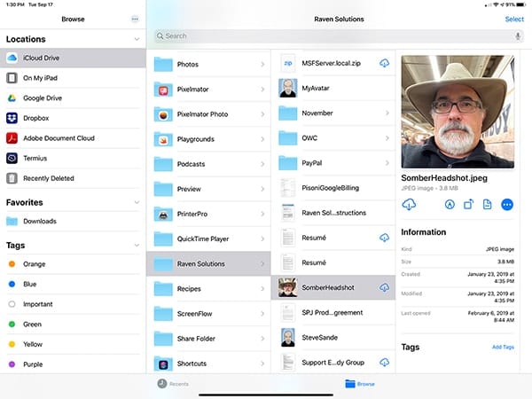Tap the create PDF icon in preview pane
The width and height of the screenshot is (532, 399).
point(488,205)
